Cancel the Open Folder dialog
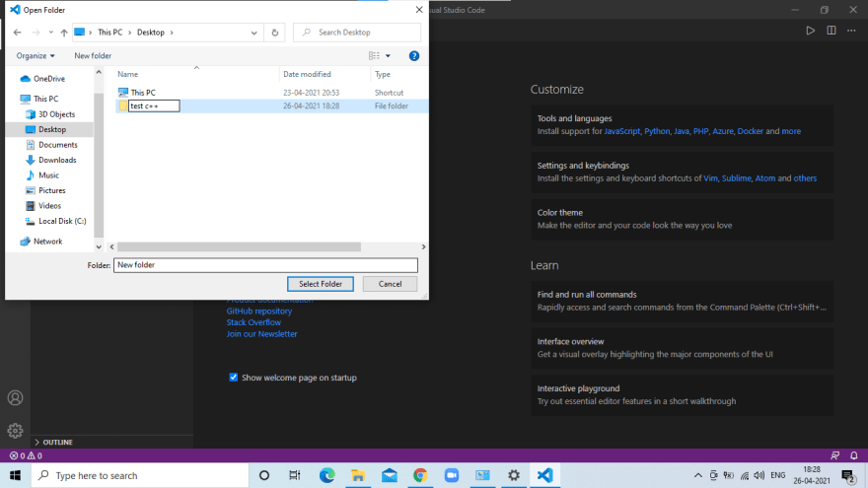This screenshot has height=488, width=868. click(x=390, y=284)
